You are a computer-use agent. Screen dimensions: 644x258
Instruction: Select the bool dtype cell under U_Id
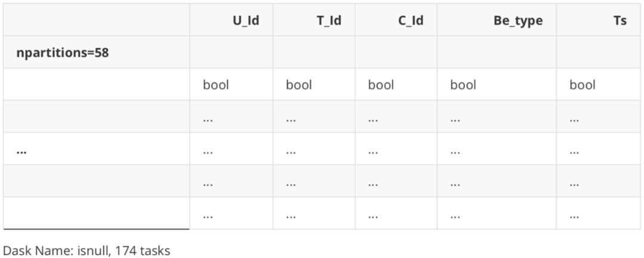[x=216, y=85]
